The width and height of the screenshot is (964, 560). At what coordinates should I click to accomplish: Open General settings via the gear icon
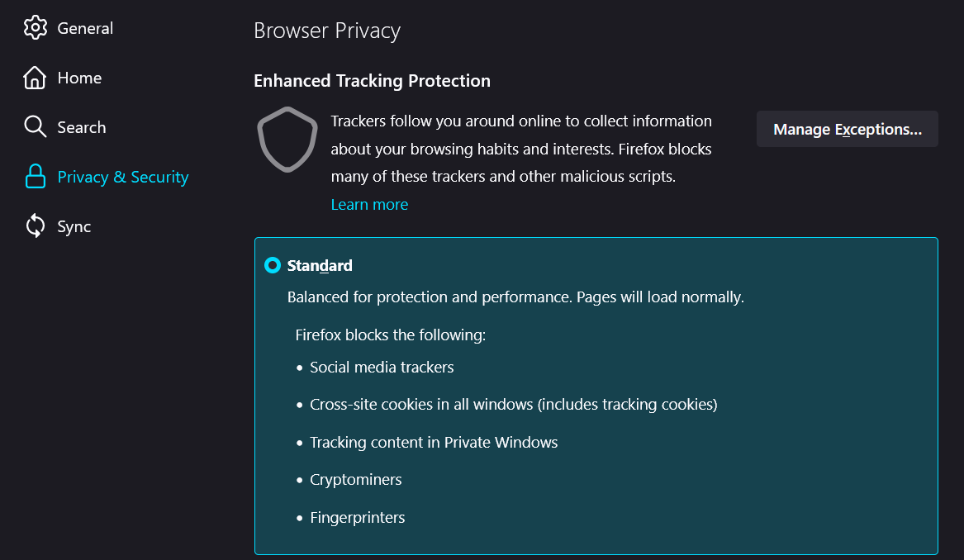click(x=36, y=27)
